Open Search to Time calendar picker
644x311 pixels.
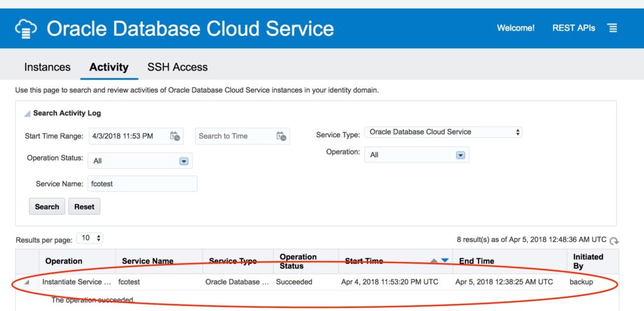[281, 136]
